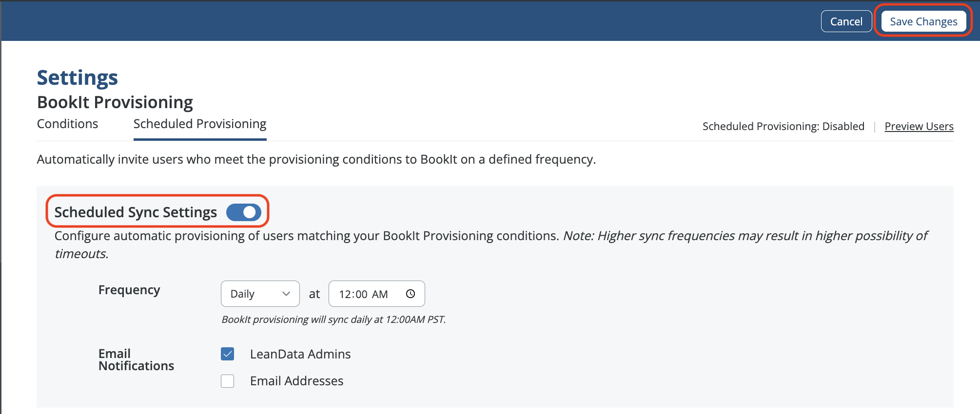Screen dimensions: 980x414
Task: Open the Preview Users link
Action: coord(919,127)
